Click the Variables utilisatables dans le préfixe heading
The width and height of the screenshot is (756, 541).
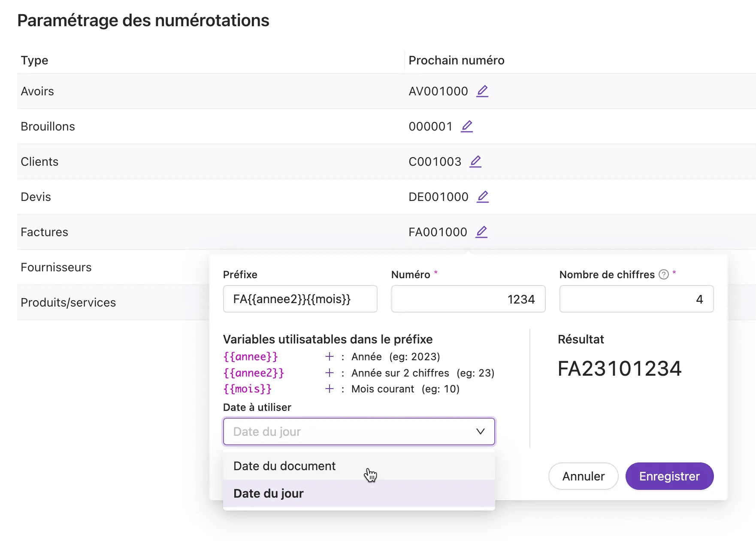pyautogui.click(x=328, y=339)
